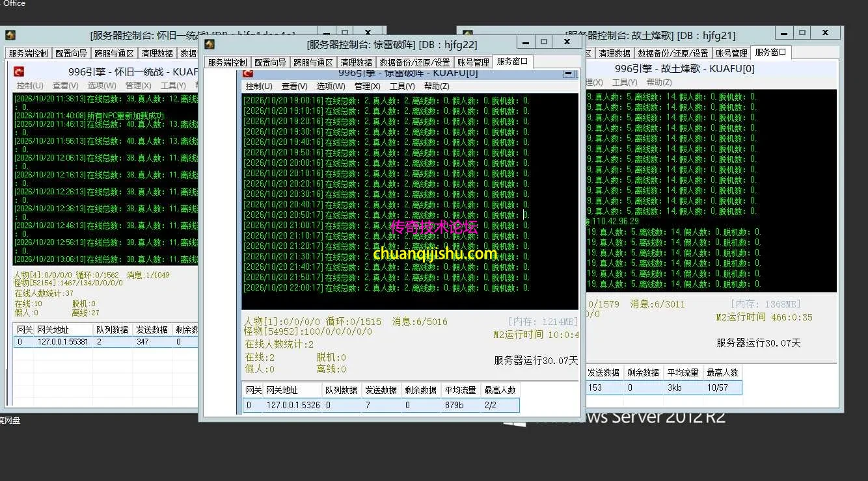Open 数据备份/还原/设置 tab in the 惊雷破阵 window
This screenshot has height=481, width=868.
(415, 62)
